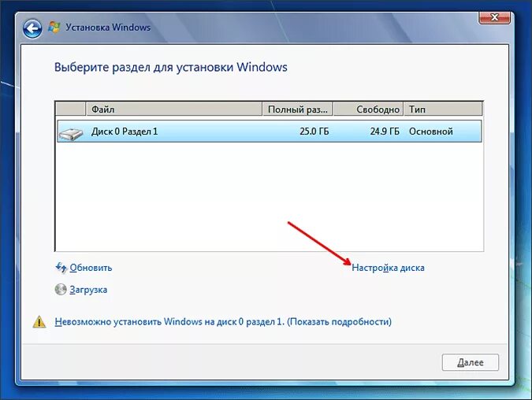Click the hard drive icon of Диск 0 Раздел 1

71,134
